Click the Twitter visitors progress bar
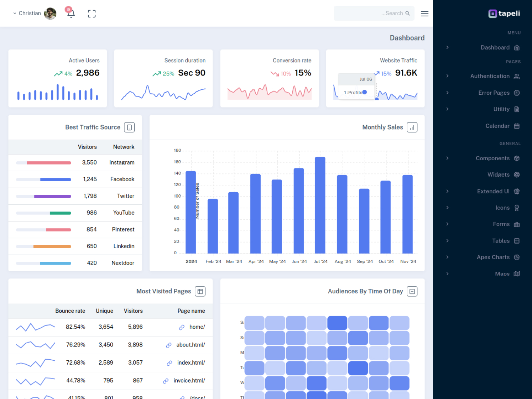This screenshot has height=399, width=532. tap(44, 196)
